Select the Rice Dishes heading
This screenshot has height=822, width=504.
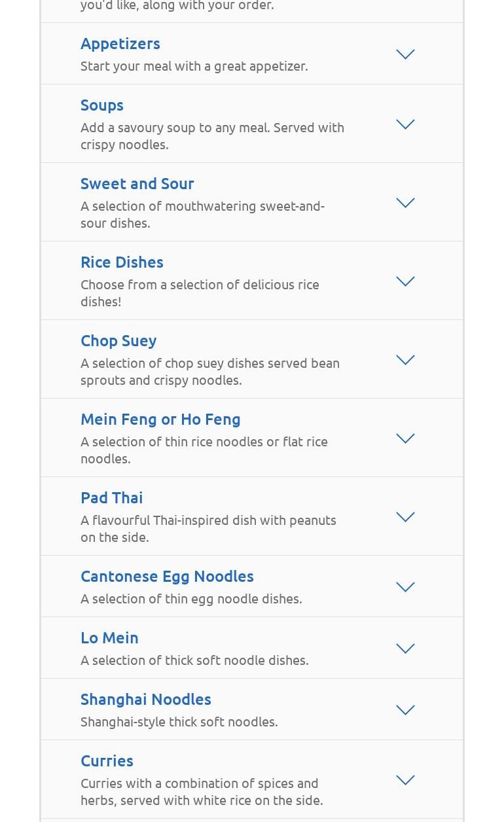[122, 262]
